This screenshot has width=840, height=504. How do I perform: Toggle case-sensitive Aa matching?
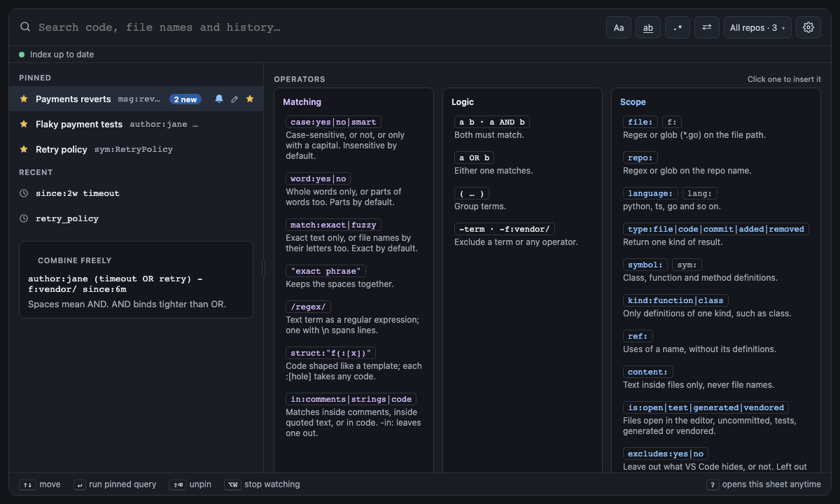click(x=619, y=27)
